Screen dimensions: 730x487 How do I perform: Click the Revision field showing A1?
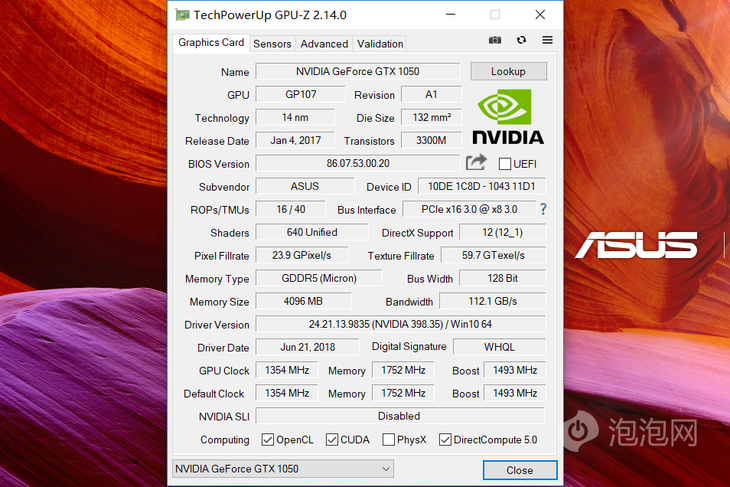pyautogui.click(x=431, y=95)
